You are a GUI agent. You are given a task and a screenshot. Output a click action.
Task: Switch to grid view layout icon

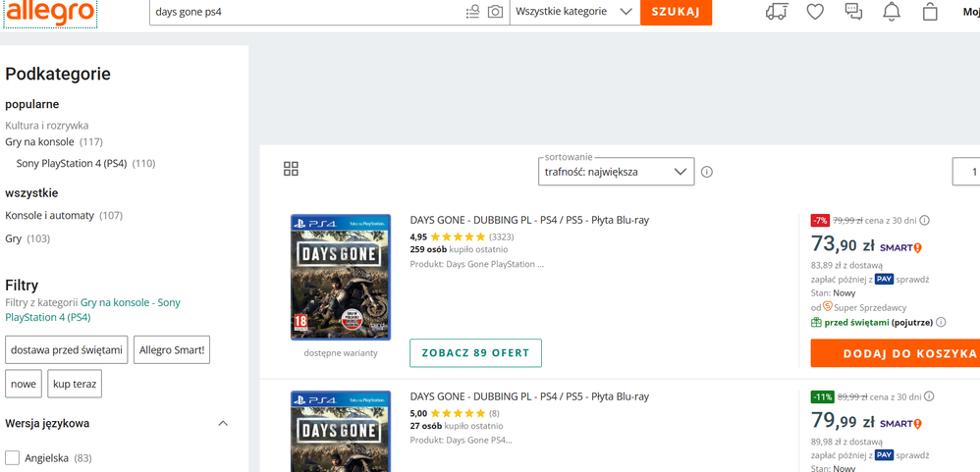(291, 169)
